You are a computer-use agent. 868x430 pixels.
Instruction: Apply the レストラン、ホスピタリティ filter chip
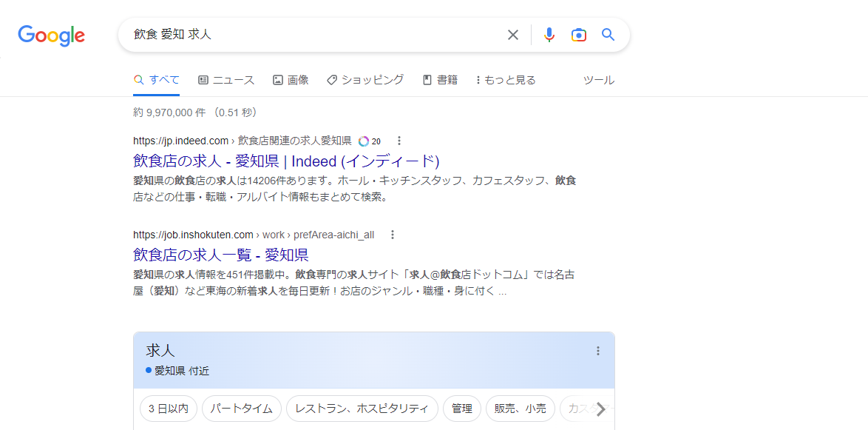(x=362, y=409)
